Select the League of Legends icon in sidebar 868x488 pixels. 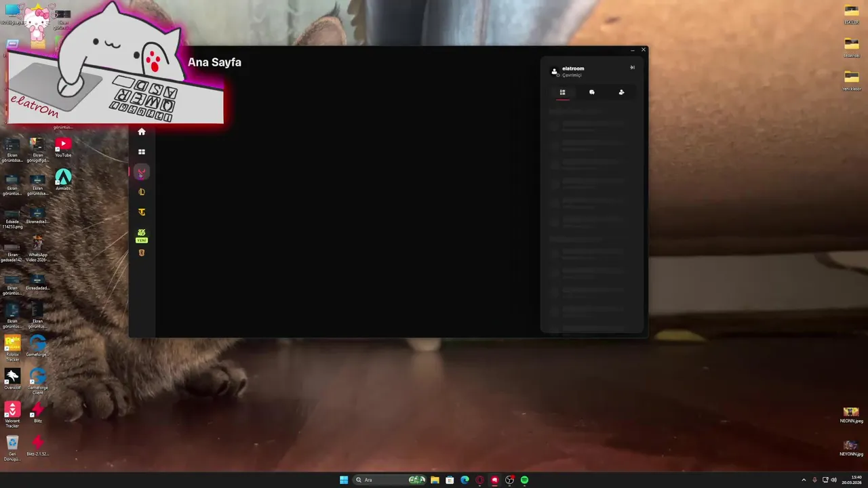click(142, 192)
